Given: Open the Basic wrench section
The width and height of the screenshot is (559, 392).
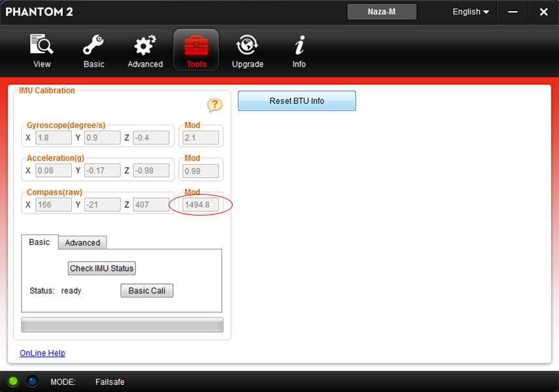Looking at the screenshot, I should point(93,50).
